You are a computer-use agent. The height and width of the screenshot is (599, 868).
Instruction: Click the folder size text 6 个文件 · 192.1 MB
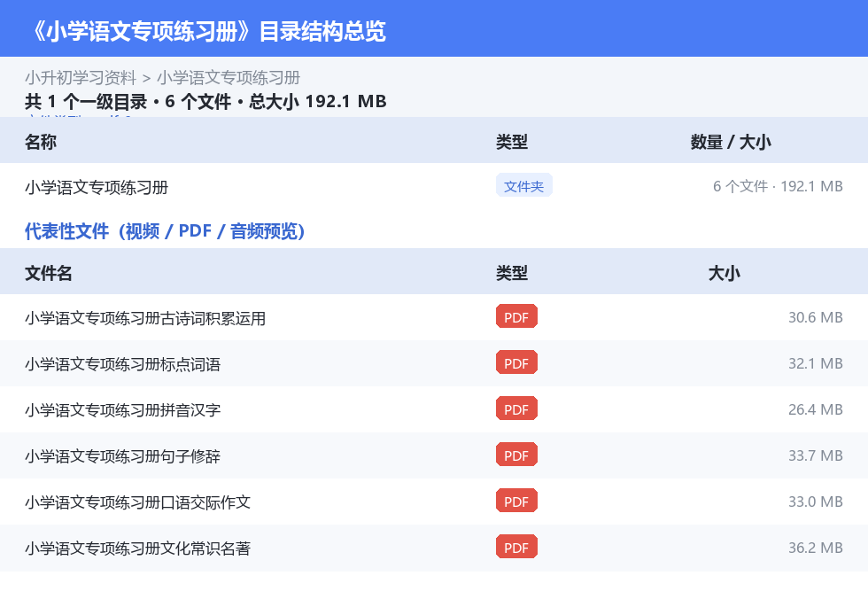pos(778,187)
